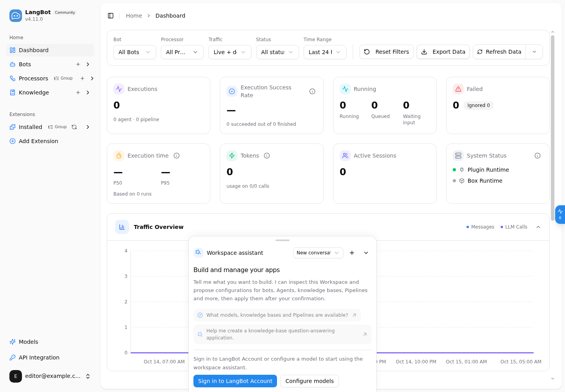Click Export Data button
Viewport: 565px width, 392px height.
pos(443,52)
